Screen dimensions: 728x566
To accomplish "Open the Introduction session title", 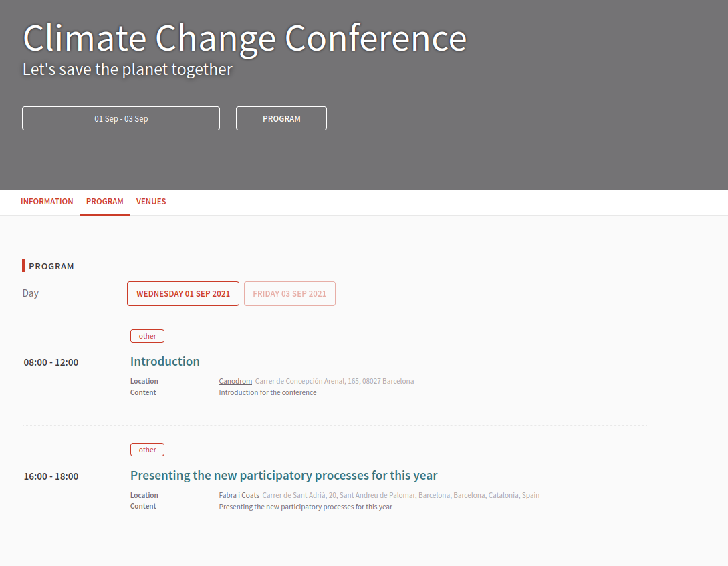I will (165, 362).
